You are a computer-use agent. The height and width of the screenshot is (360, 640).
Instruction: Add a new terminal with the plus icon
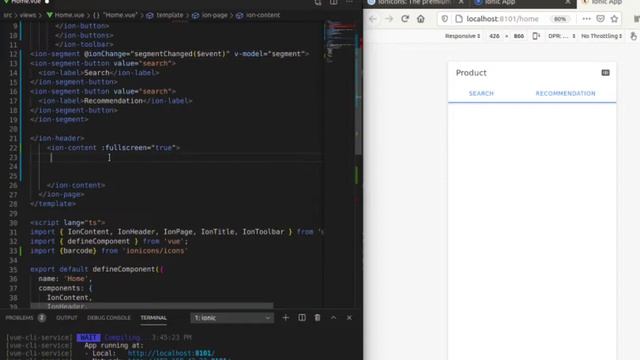point(285,318)
